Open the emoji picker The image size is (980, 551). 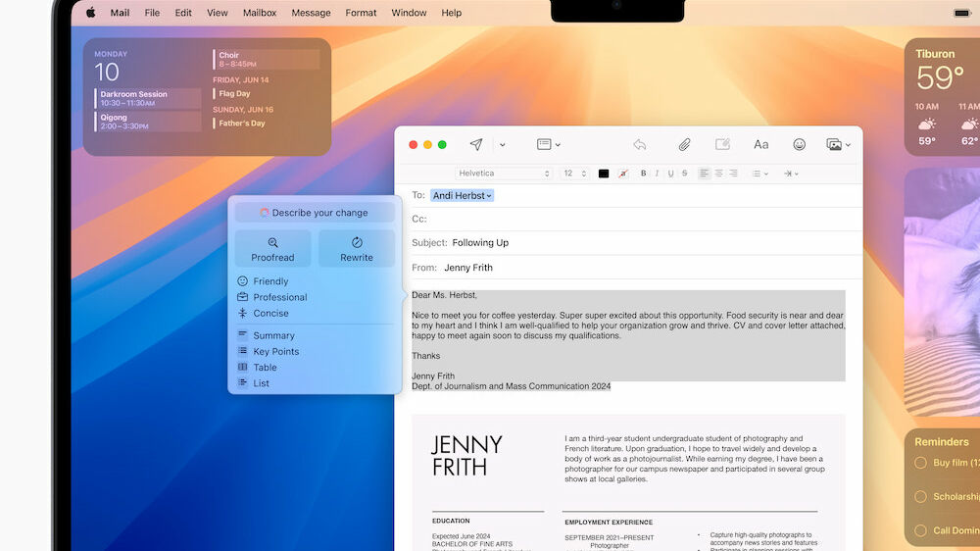(799, 144)
